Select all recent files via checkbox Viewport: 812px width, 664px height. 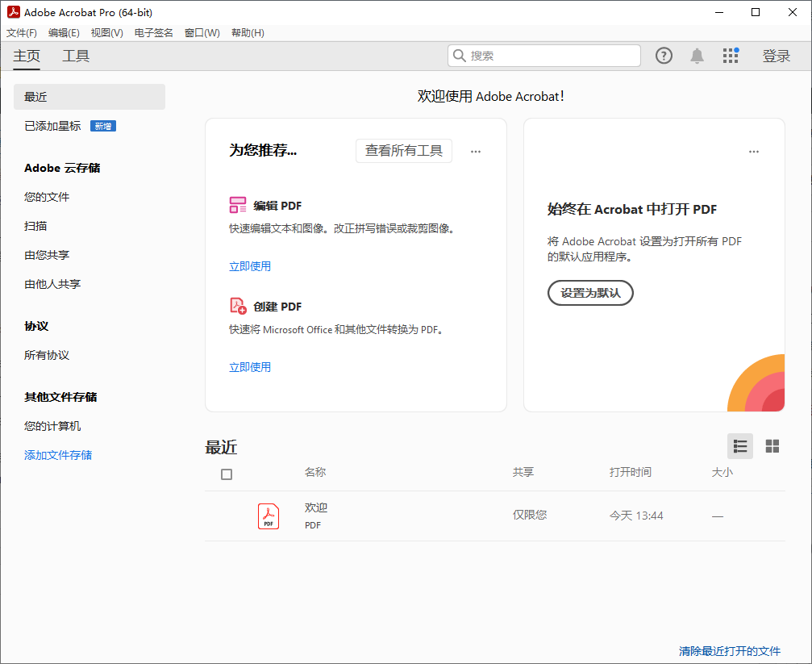coord(227,474)
